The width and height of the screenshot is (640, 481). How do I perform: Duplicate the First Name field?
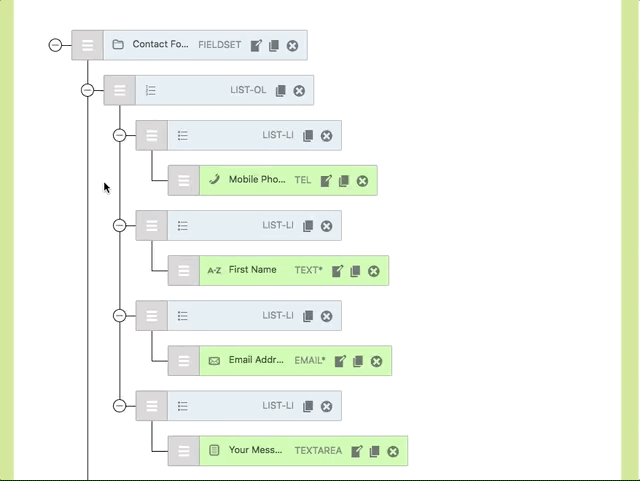(355, 271)
